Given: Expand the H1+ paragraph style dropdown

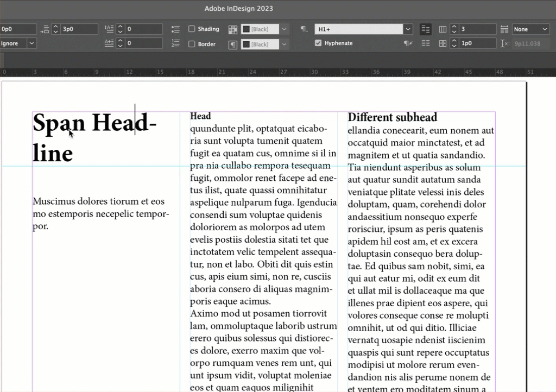Looking at the screenshot, I should tap(408, 29).
